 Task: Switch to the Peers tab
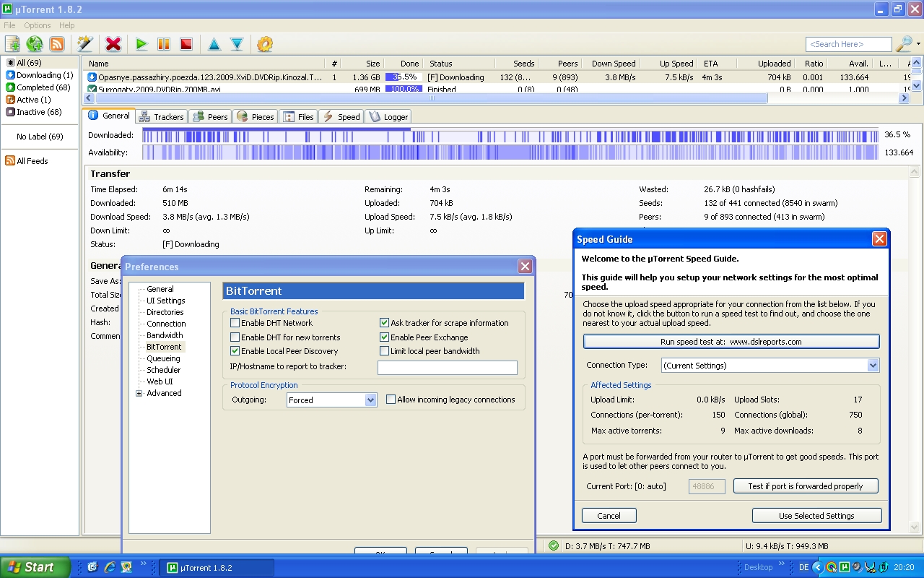pos(211,116)
